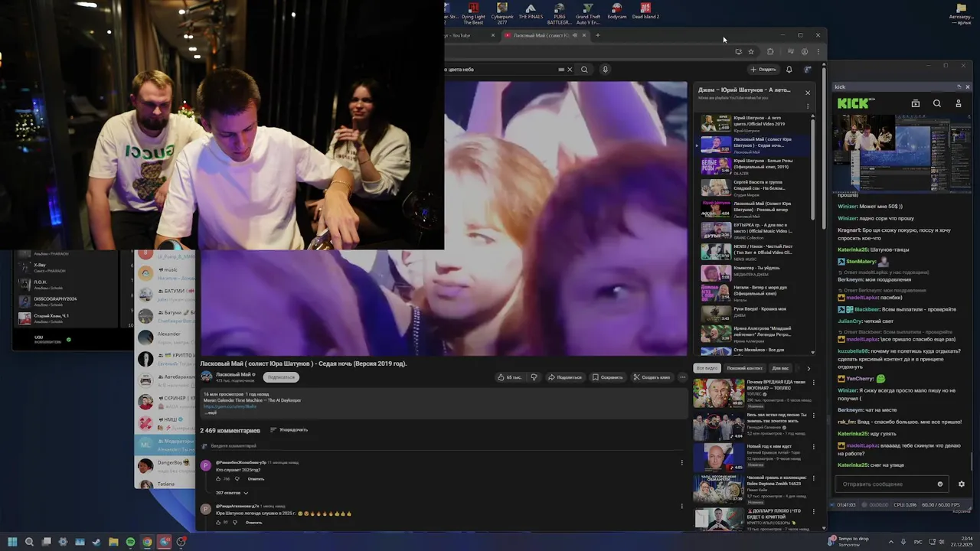
Task: Open the Chrome three-dot menu
Action: click(818, 51)
